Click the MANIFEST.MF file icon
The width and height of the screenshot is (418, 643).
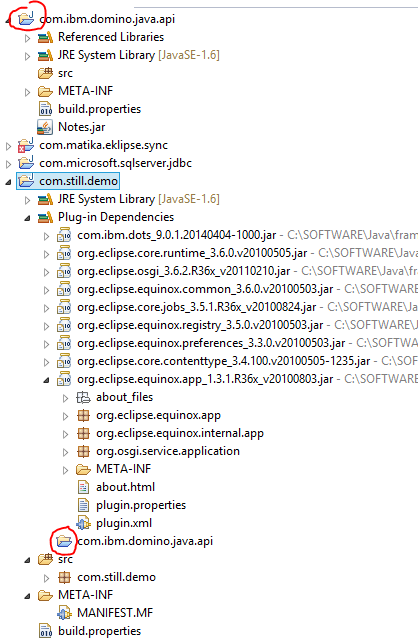64,613
